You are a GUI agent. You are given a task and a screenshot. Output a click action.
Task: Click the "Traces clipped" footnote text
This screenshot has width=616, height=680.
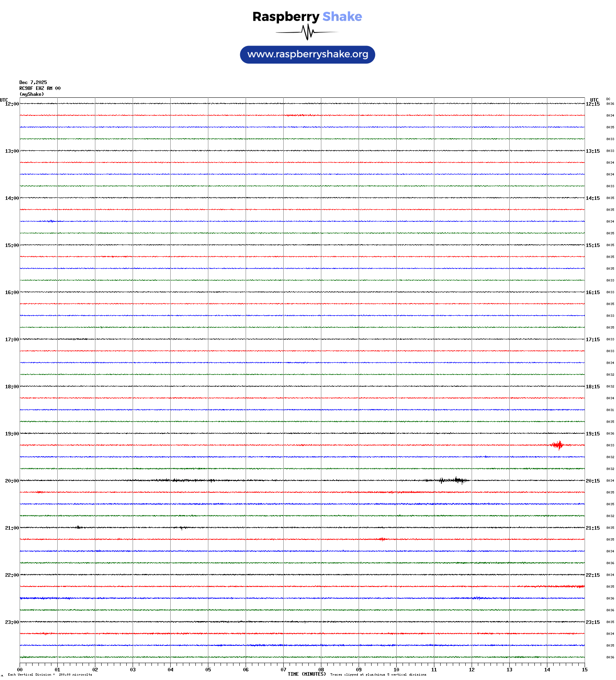(378, 675)
